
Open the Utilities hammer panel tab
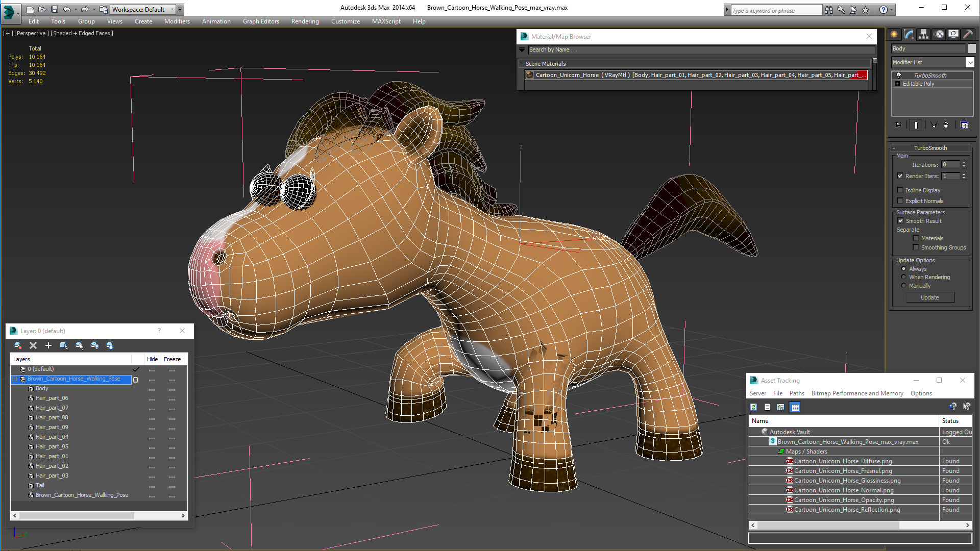click(968, 34)
